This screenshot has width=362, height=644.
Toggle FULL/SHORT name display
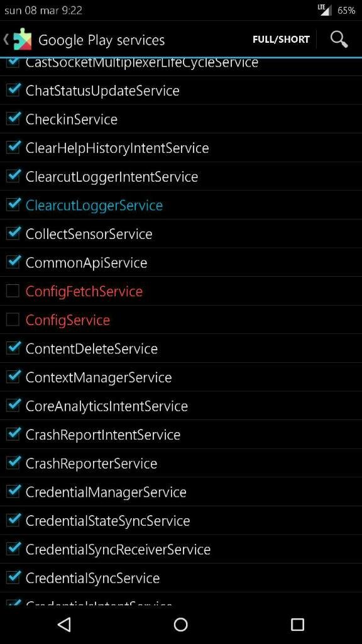click(281, 40)
